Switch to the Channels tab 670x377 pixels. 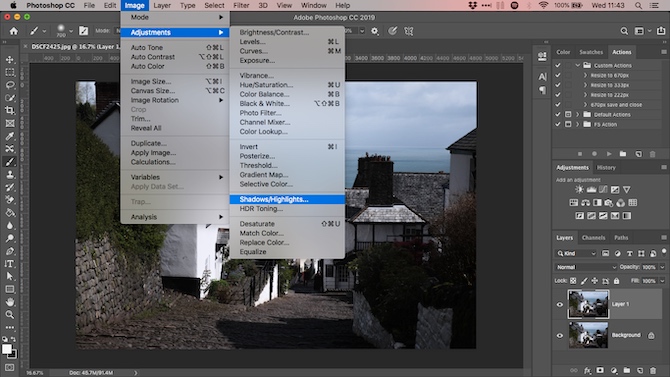click(594, 238)
